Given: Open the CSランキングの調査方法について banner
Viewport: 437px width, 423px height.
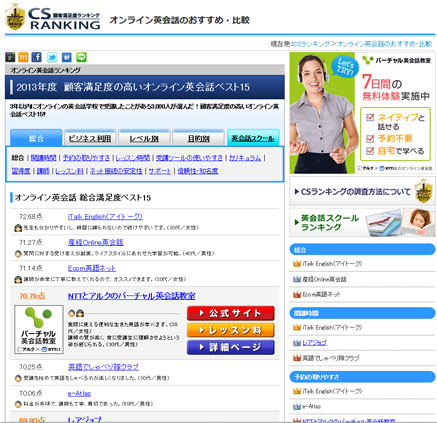Looking at the screenshot, I should (362, 192).
